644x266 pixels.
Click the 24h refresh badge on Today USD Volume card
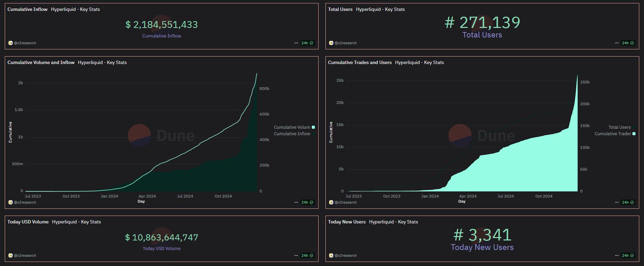tap(307, 255)
